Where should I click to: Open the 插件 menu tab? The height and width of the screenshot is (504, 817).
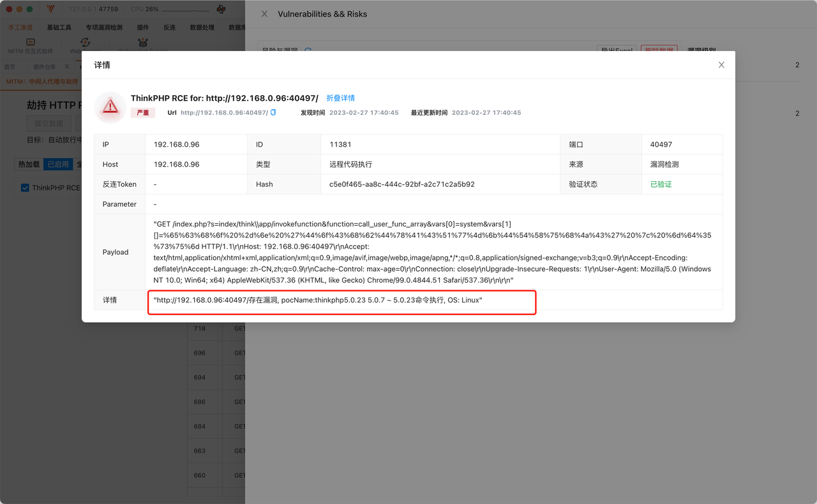pyautogui.click(x=143, y=27)
